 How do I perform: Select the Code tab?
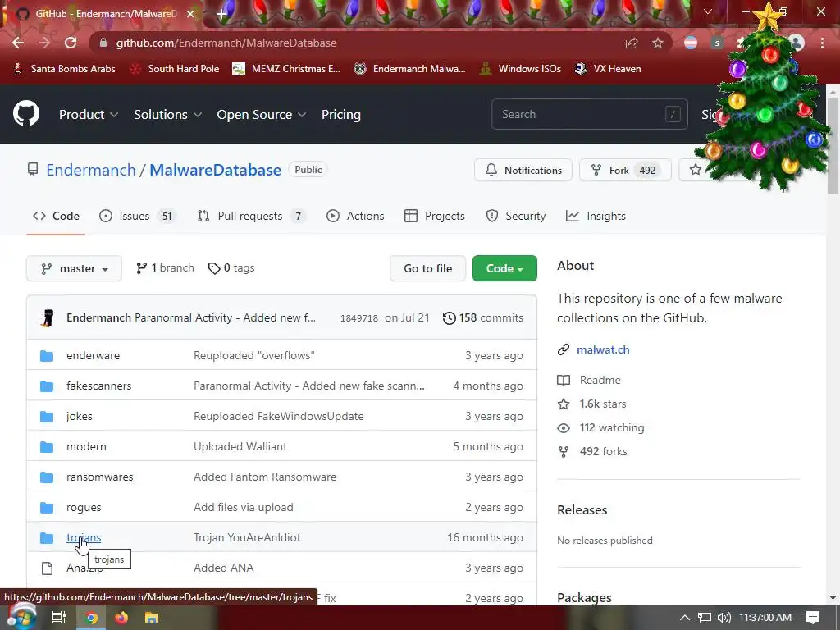(56, 216)
